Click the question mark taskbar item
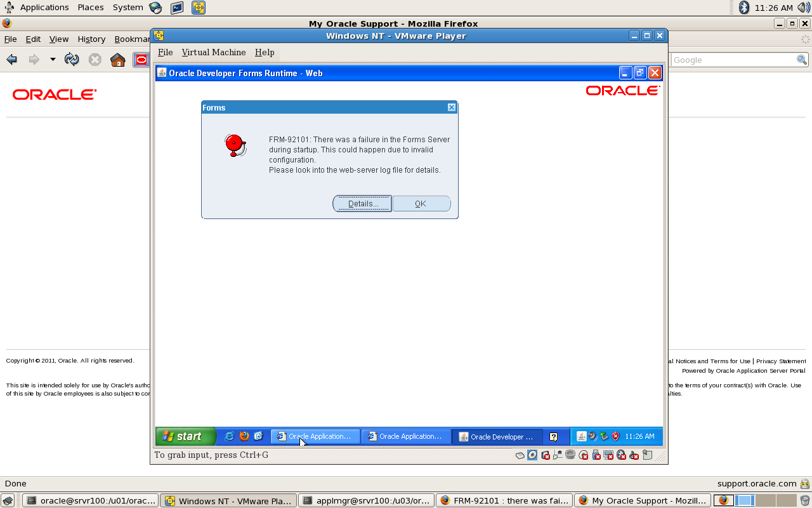Screen dimensions: 812x508 [x=554, y=437]
